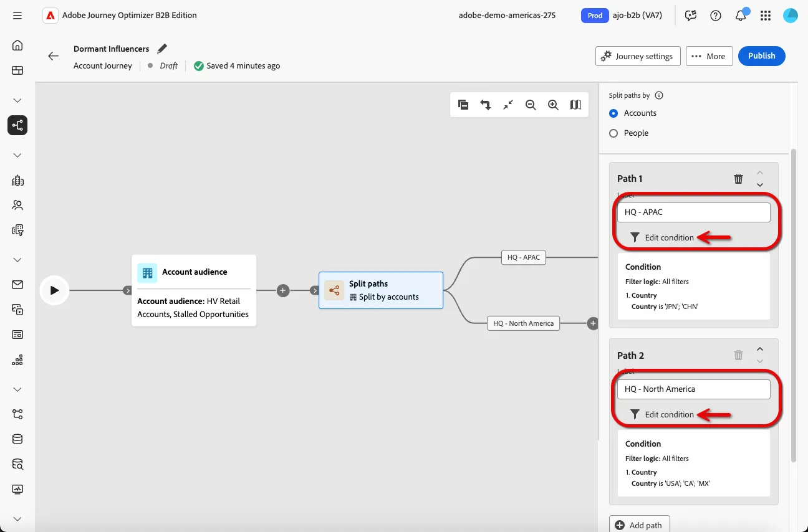Move Path 1 down with chevron
This screenshot has height=532, width=808.
tap(760, 184)
